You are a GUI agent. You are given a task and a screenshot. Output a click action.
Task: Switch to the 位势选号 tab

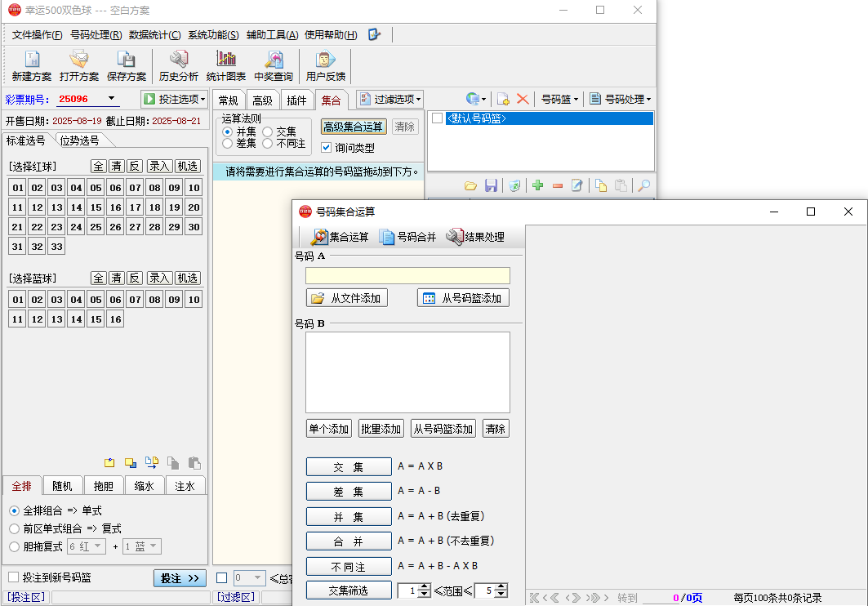[x=79, y=140]
